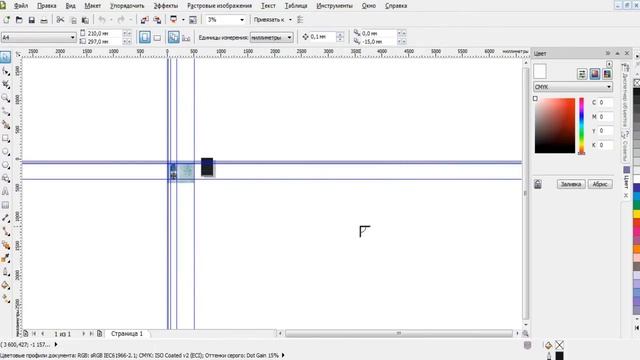Copy selection with the copy icon
The height and width of the screenshot is (360, 640).
coord(73,20)
